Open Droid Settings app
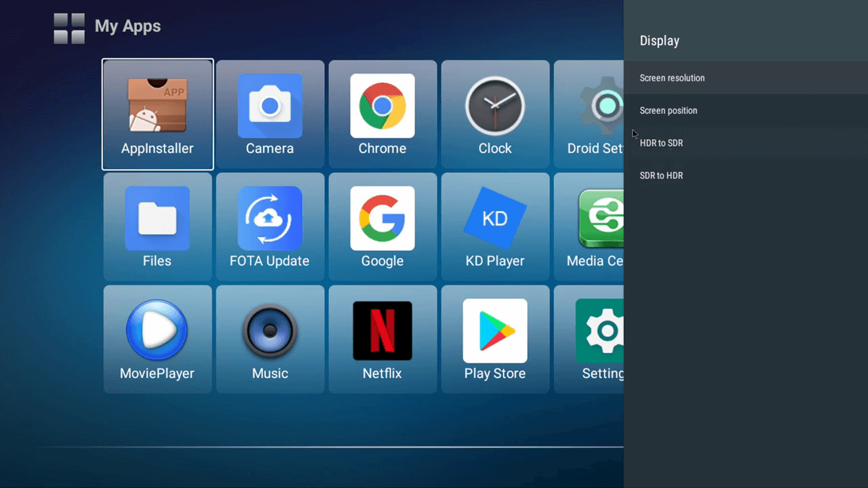The height and width of the screenshot is (488, 868). click(x=589, y=114)
